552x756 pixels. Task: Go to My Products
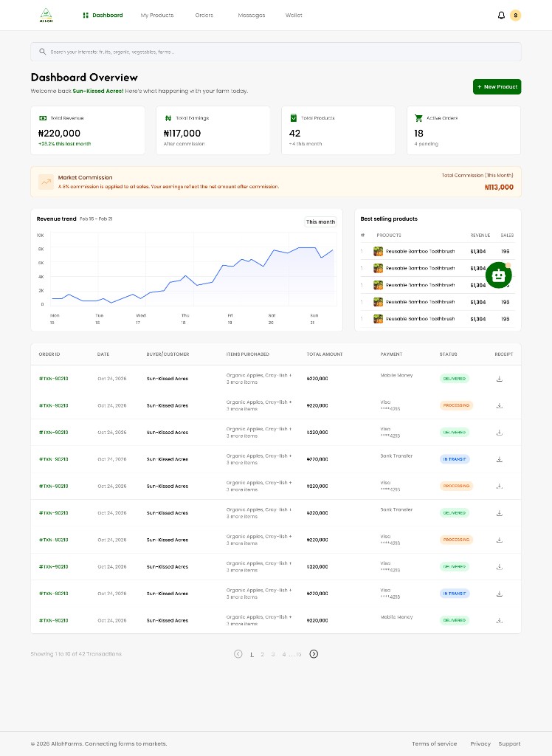(157, 16)
